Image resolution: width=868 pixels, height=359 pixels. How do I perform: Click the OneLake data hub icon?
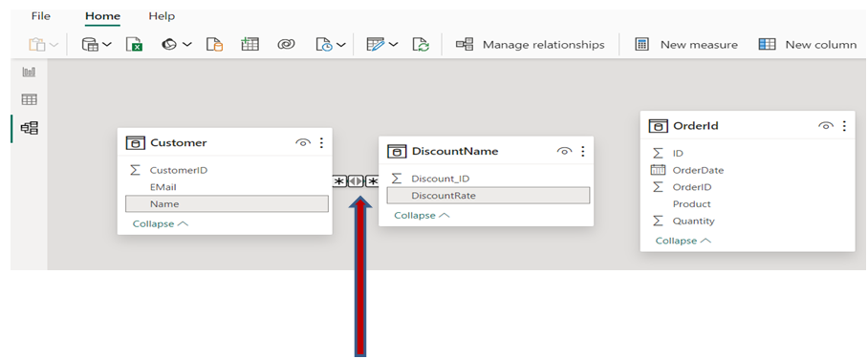[169, 45]
